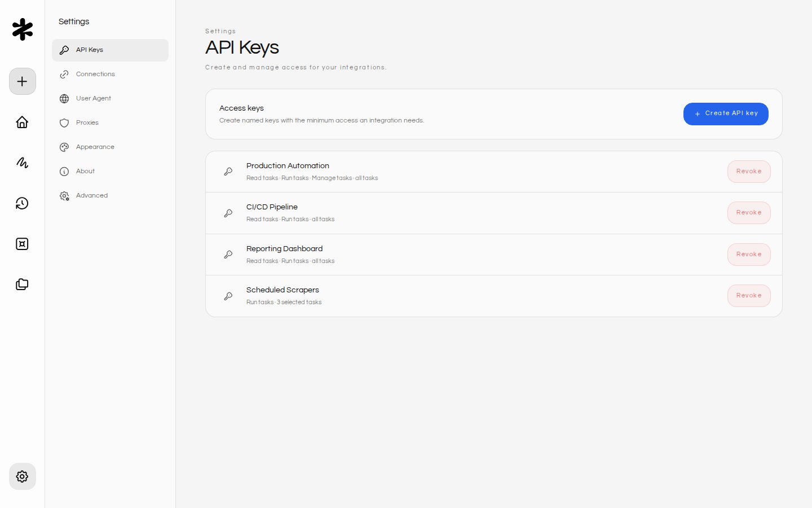The height and width of the screenshot is (508, 812).
Task: Click the asterisk app logo
Action: (x=23, y=29)
